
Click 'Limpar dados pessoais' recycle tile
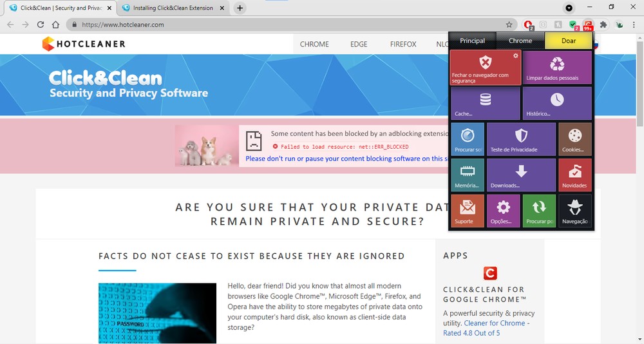click(557, 68)
